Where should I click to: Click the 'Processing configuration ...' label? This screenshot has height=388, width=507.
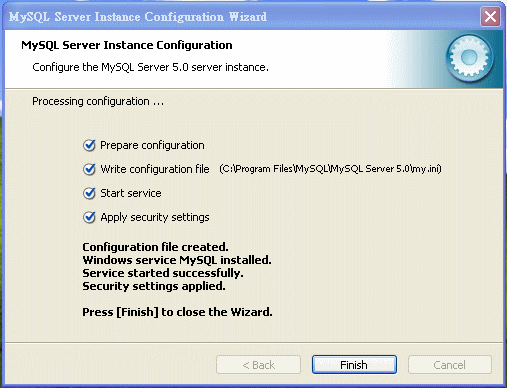click(x=98, y=101)
